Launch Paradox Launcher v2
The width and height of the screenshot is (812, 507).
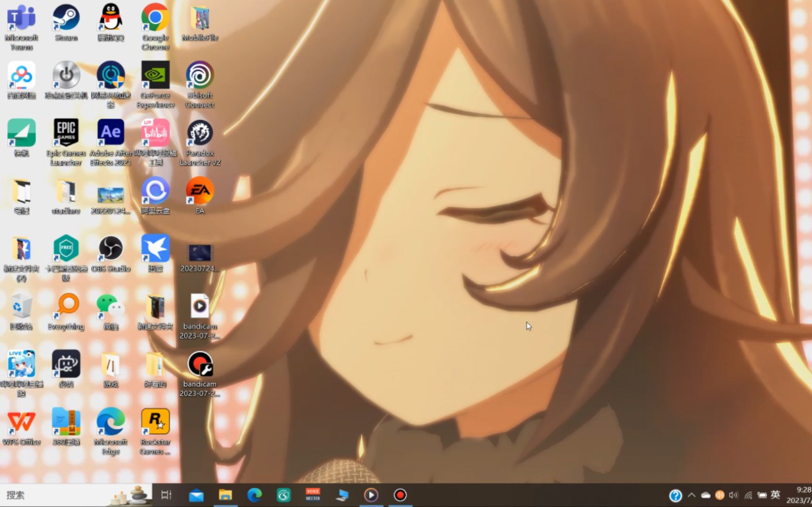(x=200, y=143)
